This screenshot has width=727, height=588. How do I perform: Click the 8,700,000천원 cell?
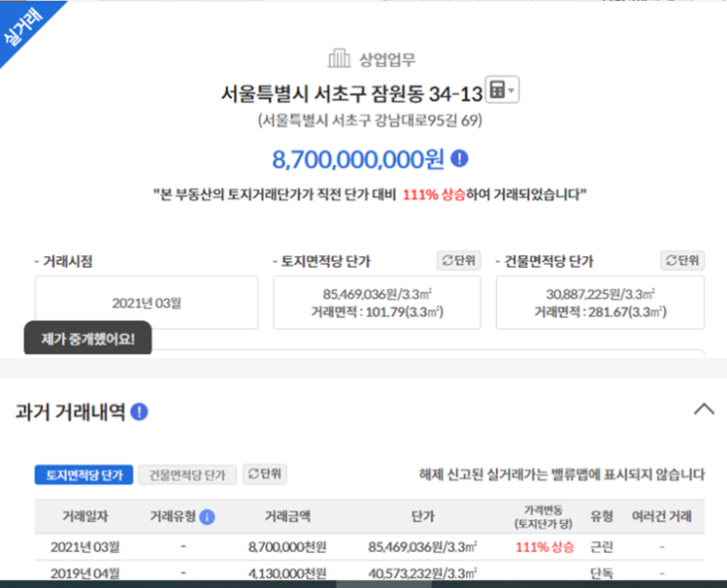(x=288, y=547)
